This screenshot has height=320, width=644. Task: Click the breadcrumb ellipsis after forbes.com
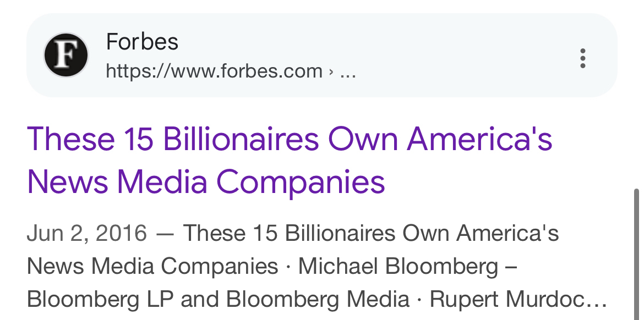click(x=348, y=71)
